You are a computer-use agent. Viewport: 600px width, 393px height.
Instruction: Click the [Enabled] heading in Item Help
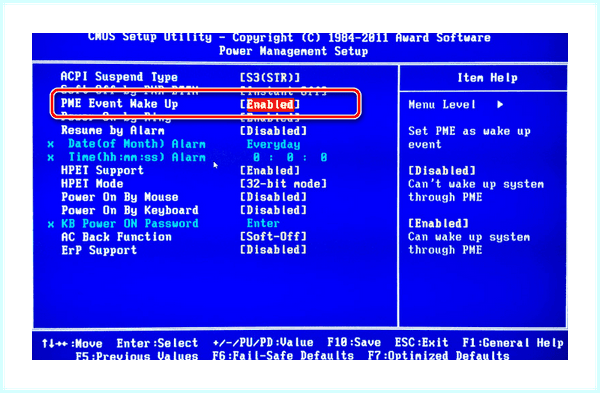click(x=438, y=223)
